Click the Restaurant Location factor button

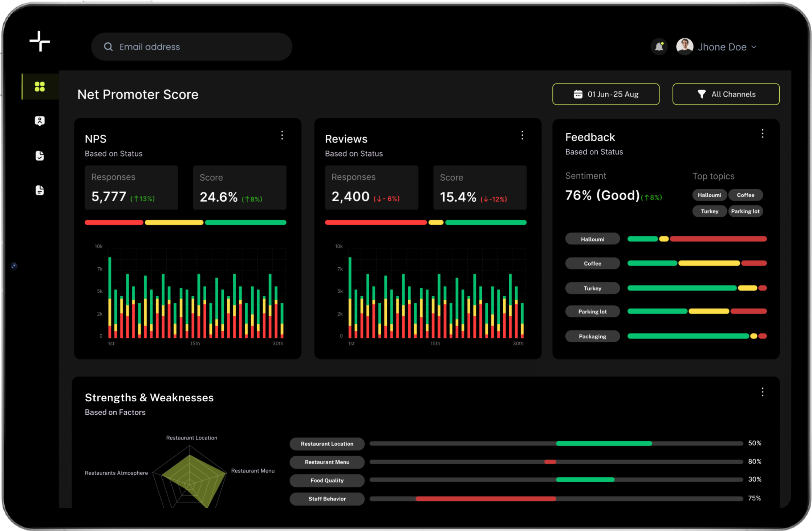[x=327, y=444]
